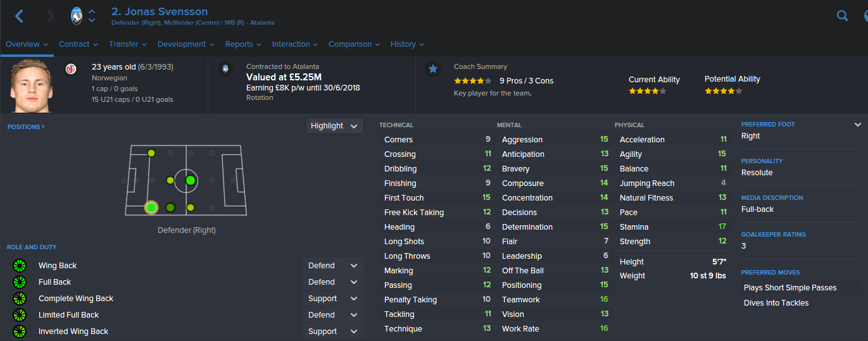The image size is (868, 341).
Task: Click the Current Ability star rating
Action: tap(647, 91)
